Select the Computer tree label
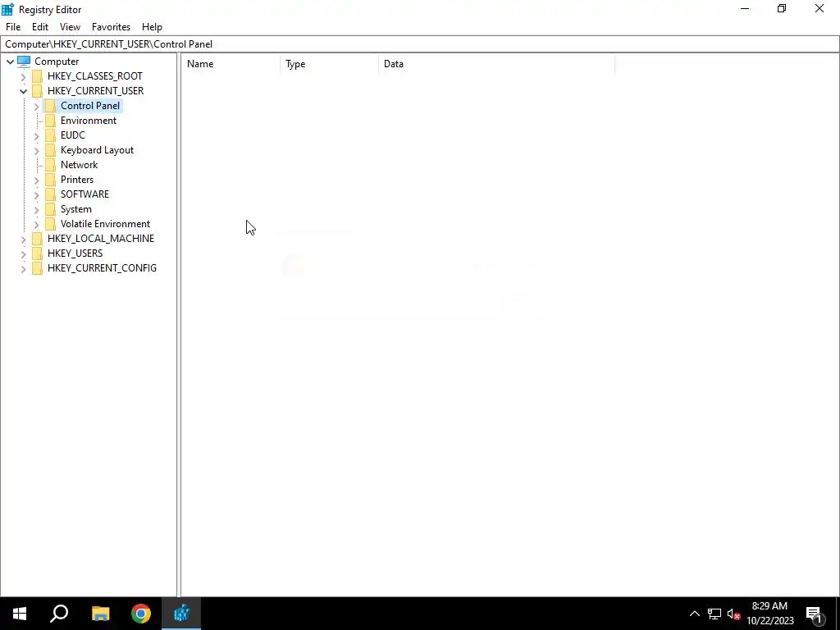 [x=57, y=61]
